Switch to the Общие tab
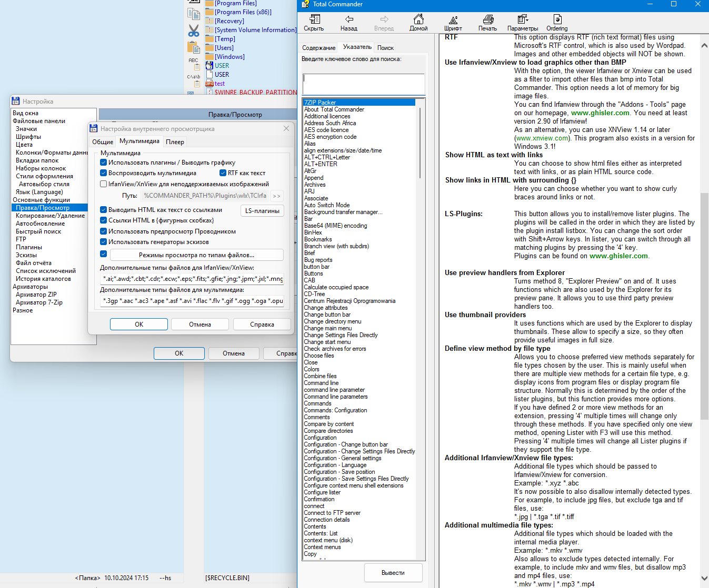709x588 pixels. click(103, 142)
